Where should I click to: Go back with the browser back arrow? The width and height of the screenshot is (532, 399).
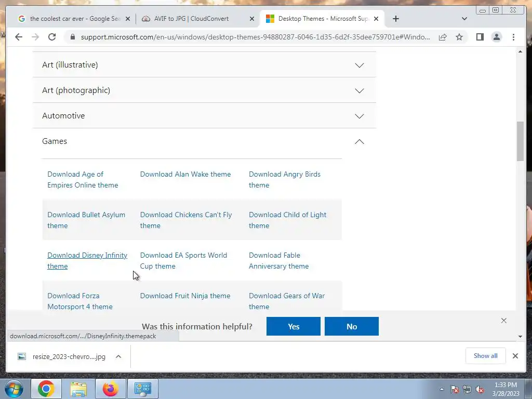tap(19, 37)
